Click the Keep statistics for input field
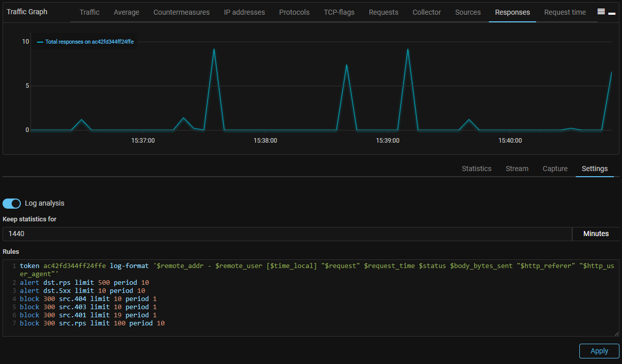 pyautogui.click(x=287, y=234)
